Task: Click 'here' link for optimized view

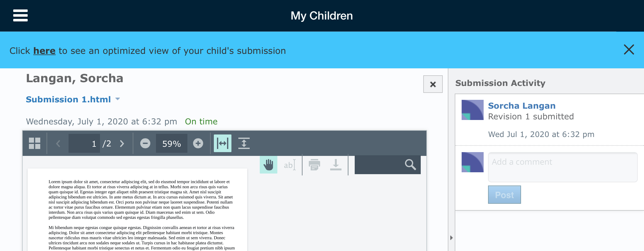Action: pyautogui.click(x=44, y=51)
